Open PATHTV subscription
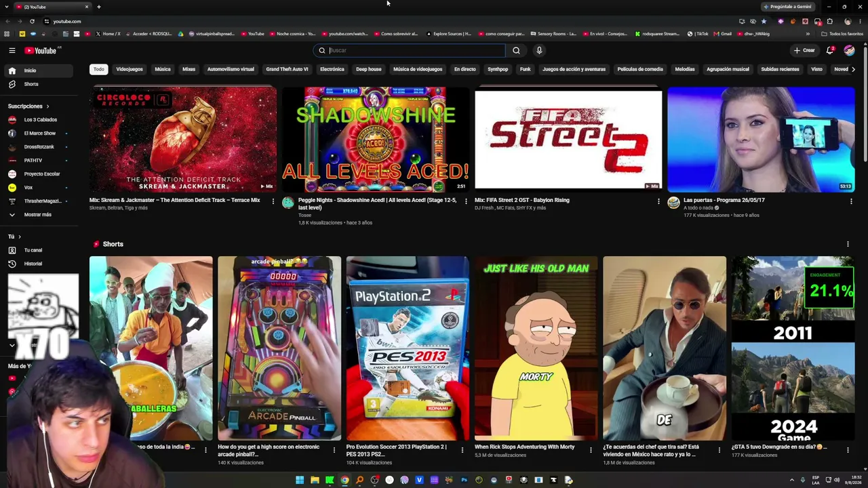Viewport: 868px width, 488px height. pos(37,161)
